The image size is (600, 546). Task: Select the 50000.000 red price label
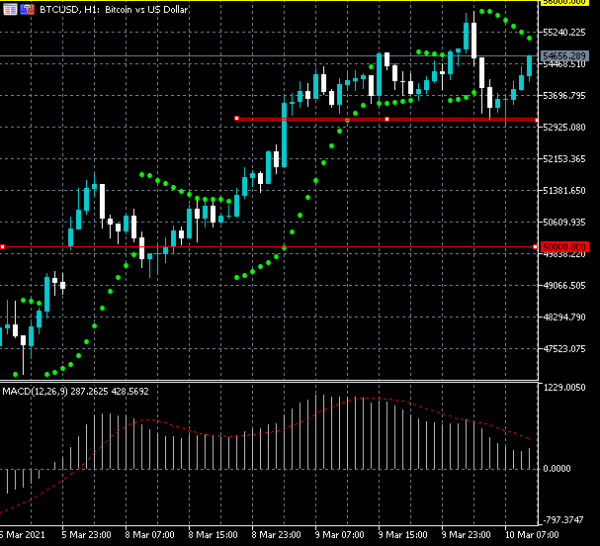click(564, 247)
